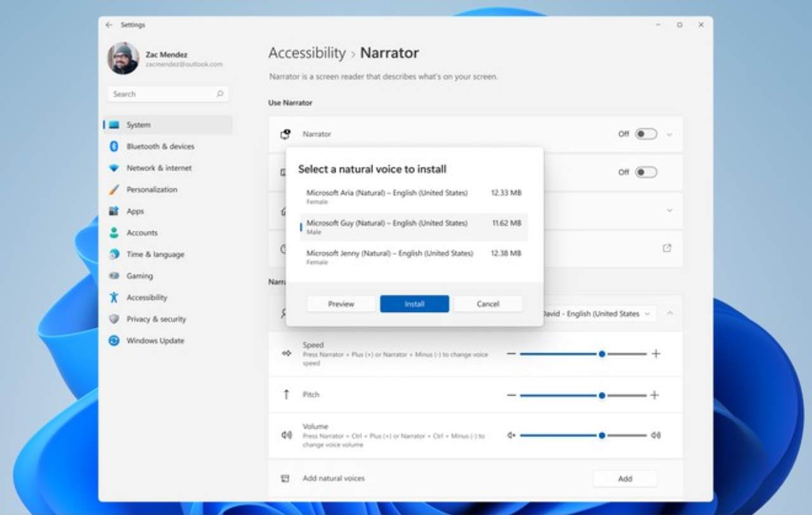The image size is (812, 515).
Task: Click the Volume slider handle
Action: coord(601,436)
